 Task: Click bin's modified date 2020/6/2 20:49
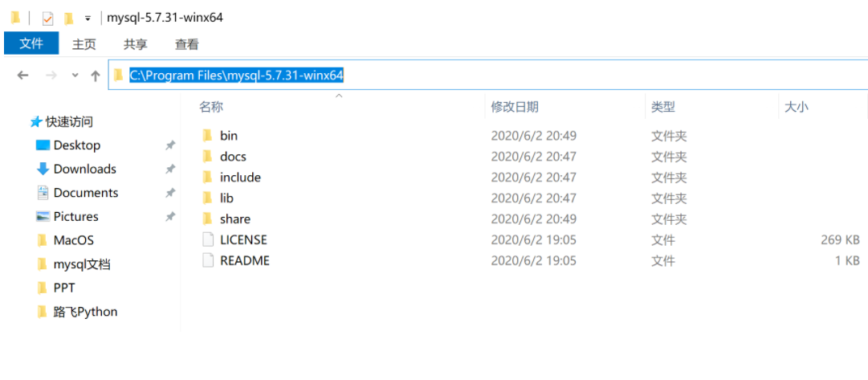(534, 135)
